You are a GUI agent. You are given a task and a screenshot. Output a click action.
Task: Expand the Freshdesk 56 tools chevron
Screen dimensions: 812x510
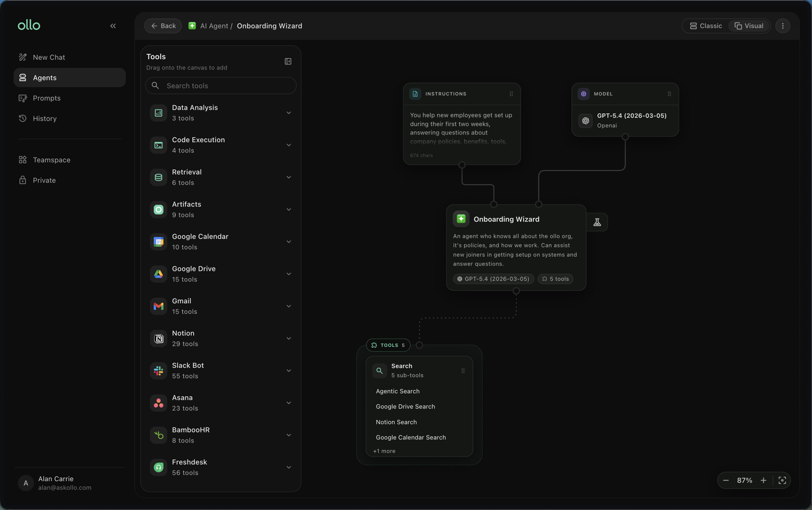coord(288,467)
